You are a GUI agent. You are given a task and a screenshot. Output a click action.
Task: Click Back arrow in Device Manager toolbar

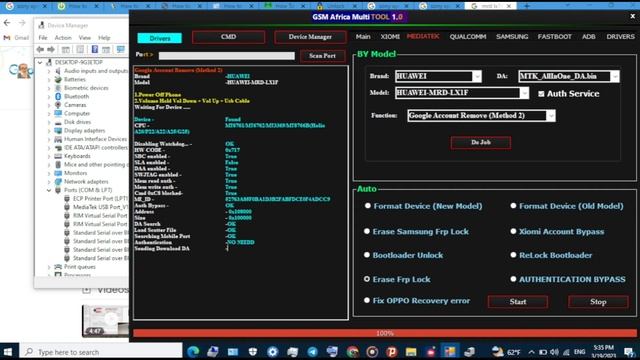40,49
